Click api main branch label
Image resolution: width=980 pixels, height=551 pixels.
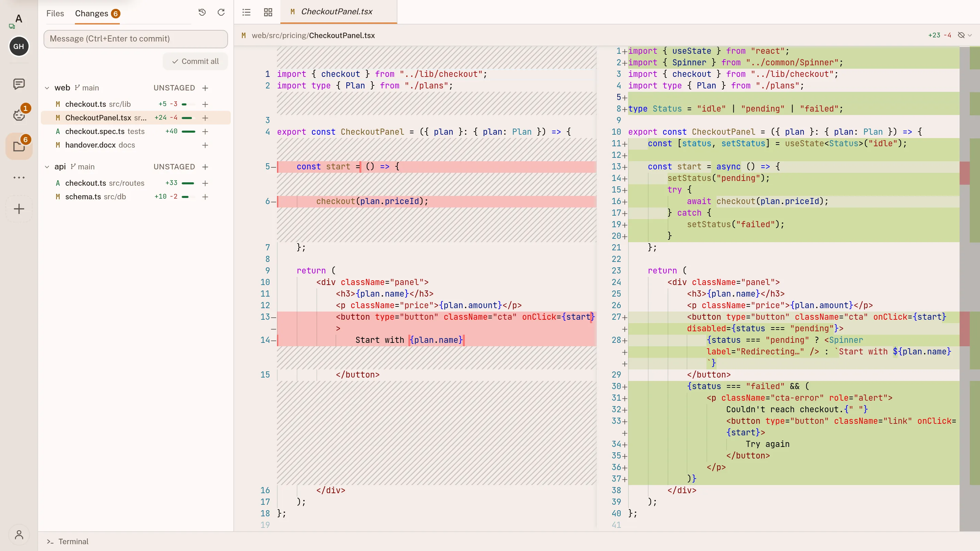click(83, 167)
